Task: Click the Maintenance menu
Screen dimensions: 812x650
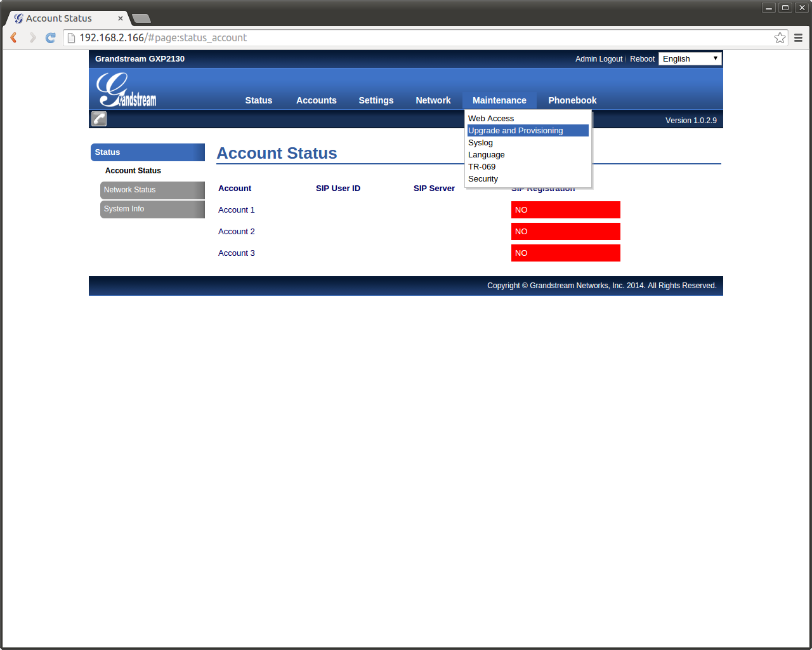Action: coord(499,100)
